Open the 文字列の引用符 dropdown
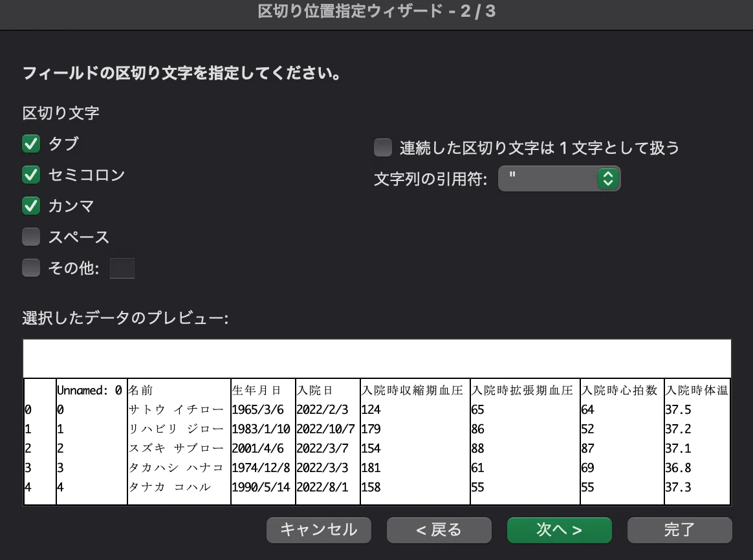The width and height of the screenshot is (753, 560). (559, 178)
